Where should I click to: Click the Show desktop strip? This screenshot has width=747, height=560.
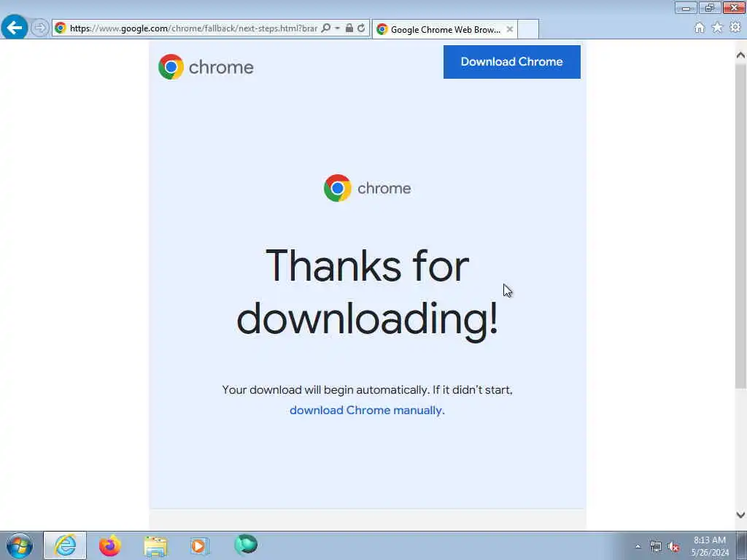pos(742,545)
